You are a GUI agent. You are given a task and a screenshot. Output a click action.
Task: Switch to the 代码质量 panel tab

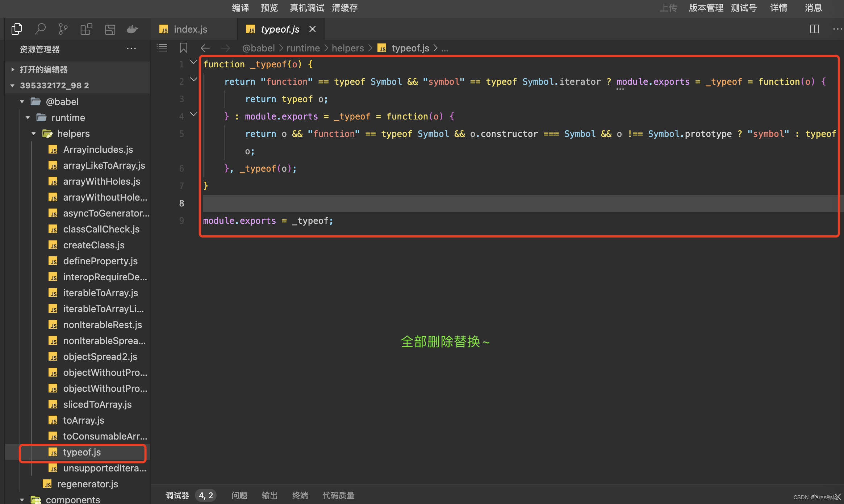[x=338, y=495]
